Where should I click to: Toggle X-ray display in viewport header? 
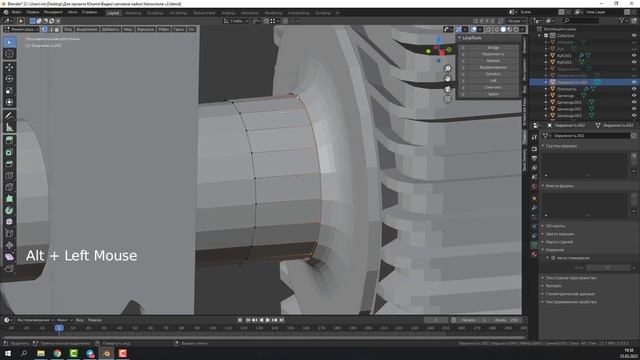point(489,29)
